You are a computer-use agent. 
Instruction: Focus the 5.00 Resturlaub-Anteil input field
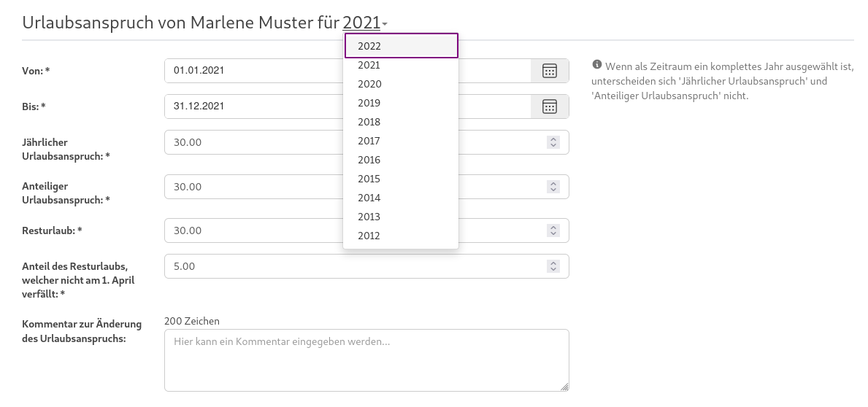[x=366, y=266]
